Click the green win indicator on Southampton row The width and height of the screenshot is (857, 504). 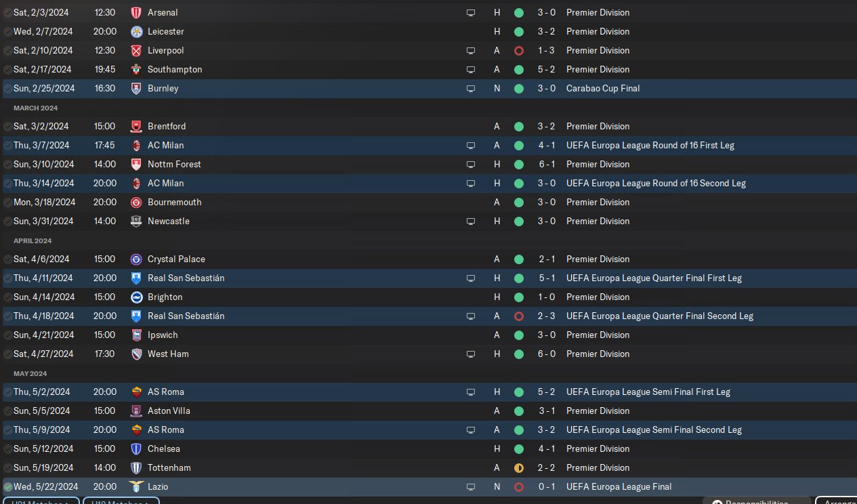point(519,69)
